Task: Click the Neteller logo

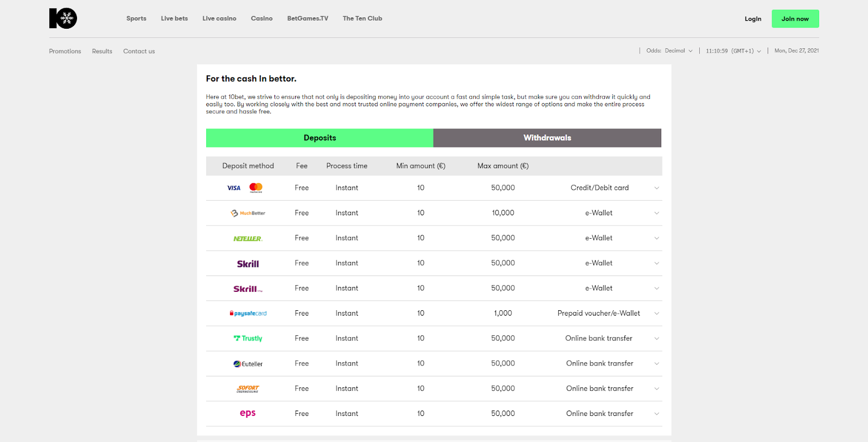Action: point(248,239)
